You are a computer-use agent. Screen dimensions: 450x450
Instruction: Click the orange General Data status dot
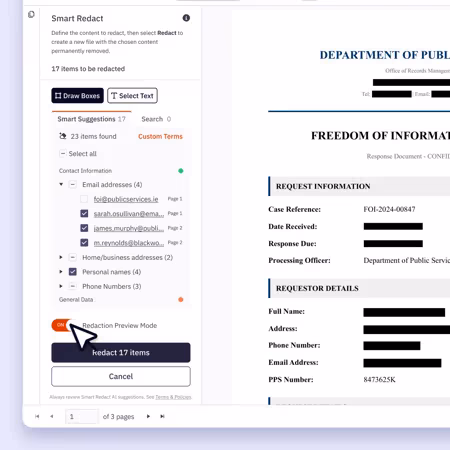pos(181,299)
